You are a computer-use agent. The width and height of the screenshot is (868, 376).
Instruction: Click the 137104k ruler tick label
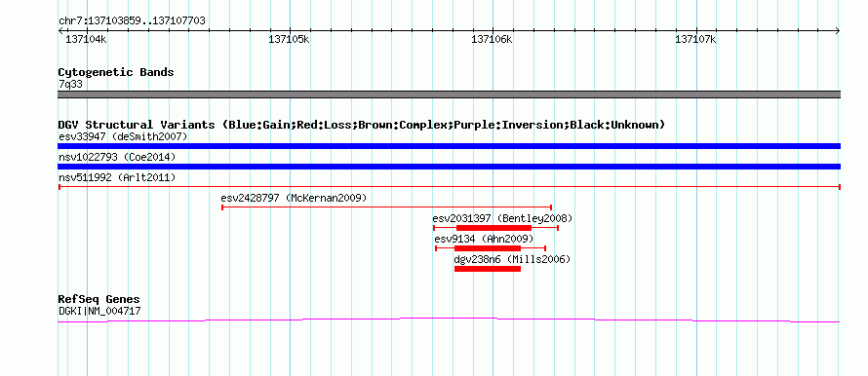(x=86, y=39)
